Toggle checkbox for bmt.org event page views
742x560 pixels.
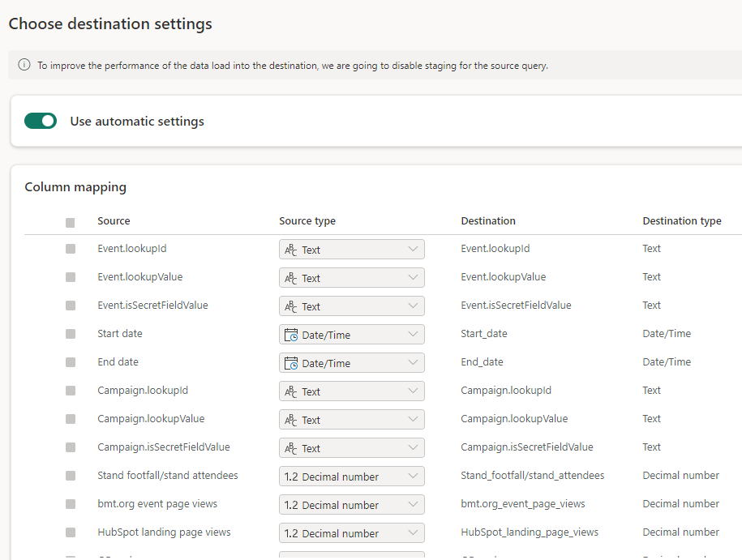[71, 504]
